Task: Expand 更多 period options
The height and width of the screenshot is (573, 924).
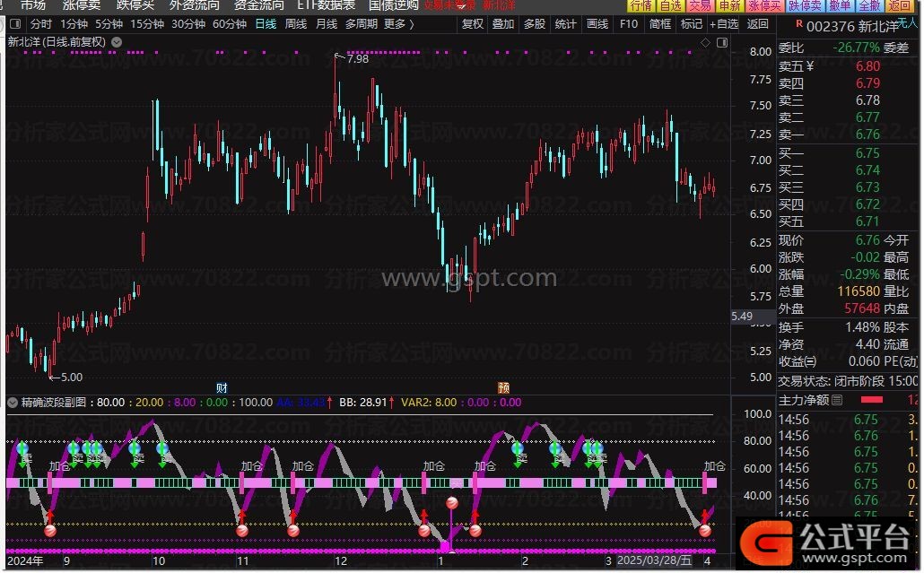Action: coord(399,24)
